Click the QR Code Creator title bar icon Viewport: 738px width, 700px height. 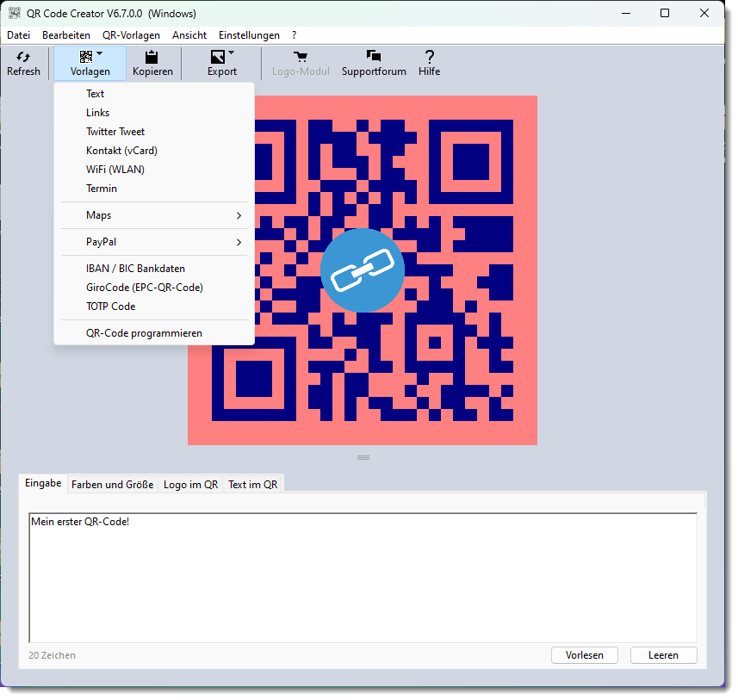(15, 13)
